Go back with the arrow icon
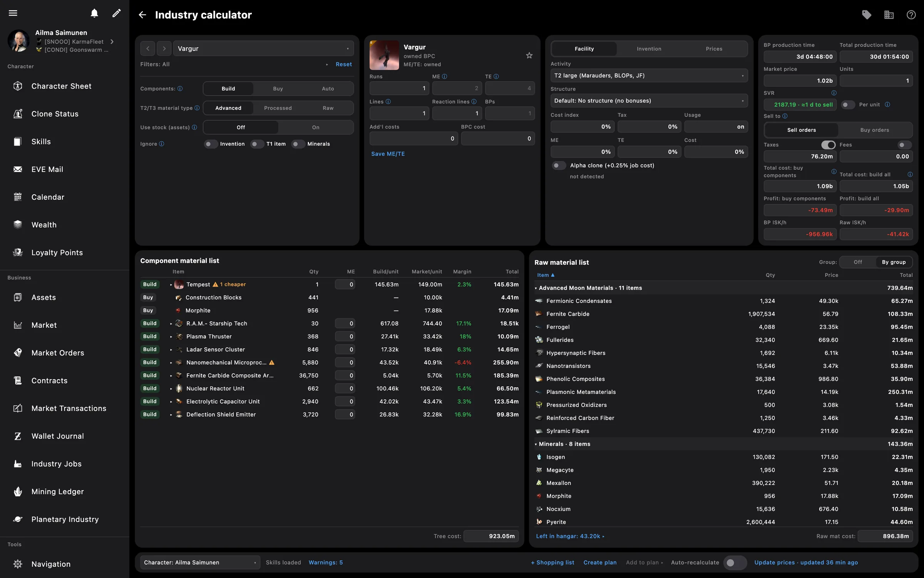The width and height of the screenshot is (924, 578). [x=142, y=15]
